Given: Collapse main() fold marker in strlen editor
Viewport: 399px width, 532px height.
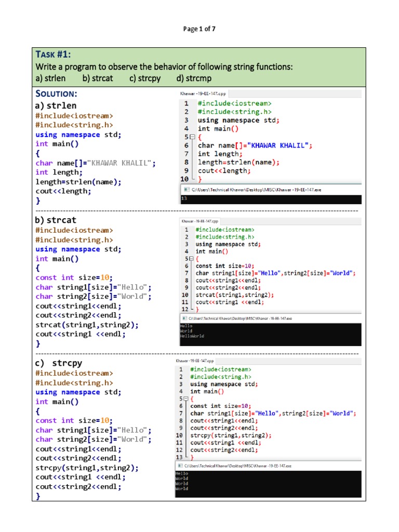Looking at the screenshot, I should pos(192,137).
